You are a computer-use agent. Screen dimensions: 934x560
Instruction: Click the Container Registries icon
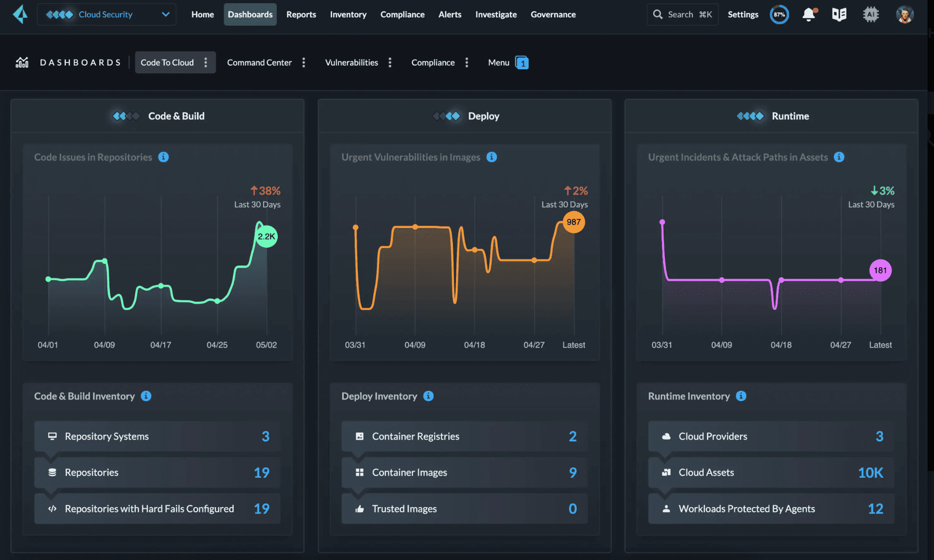tap(359, 436)
